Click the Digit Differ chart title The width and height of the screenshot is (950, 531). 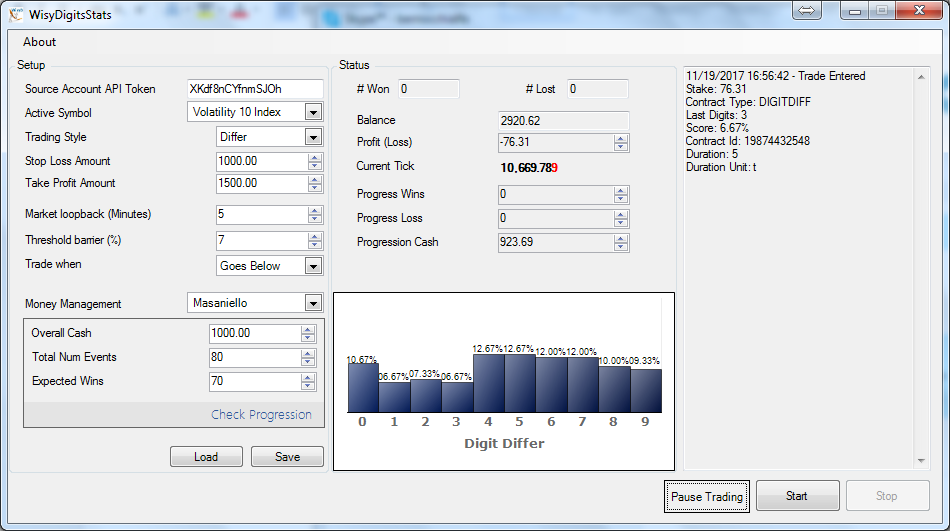[x=504, y=443]
